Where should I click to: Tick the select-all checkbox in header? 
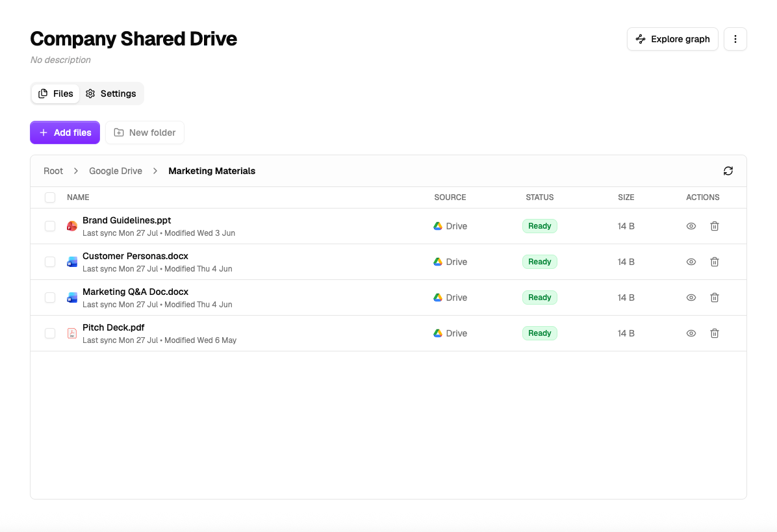pos(50,197)
